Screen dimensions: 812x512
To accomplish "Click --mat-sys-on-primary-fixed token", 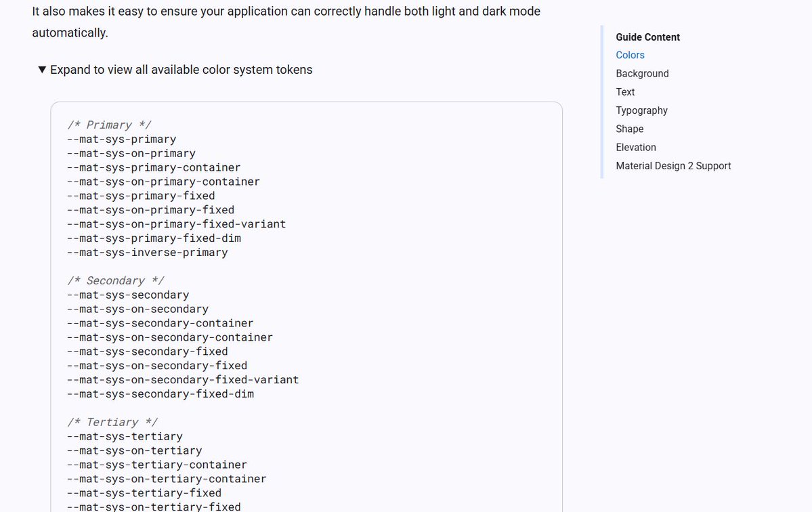I will pos(151,210).
